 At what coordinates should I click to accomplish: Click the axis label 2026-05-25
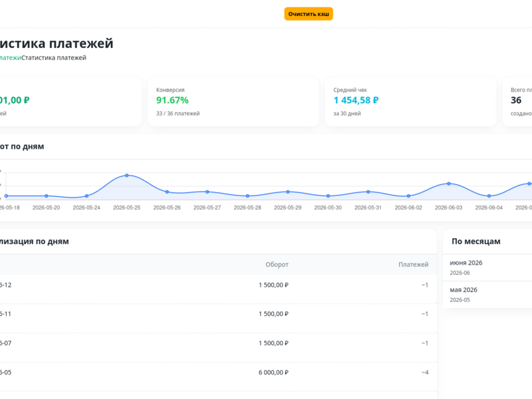coord(126,207)
